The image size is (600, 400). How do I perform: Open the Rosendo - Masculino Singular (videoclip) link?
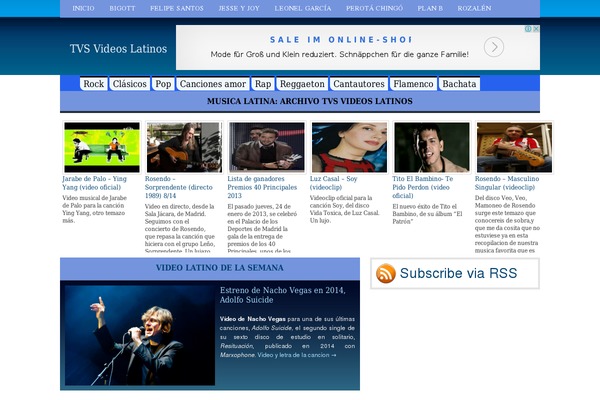(x=507, y=183)
